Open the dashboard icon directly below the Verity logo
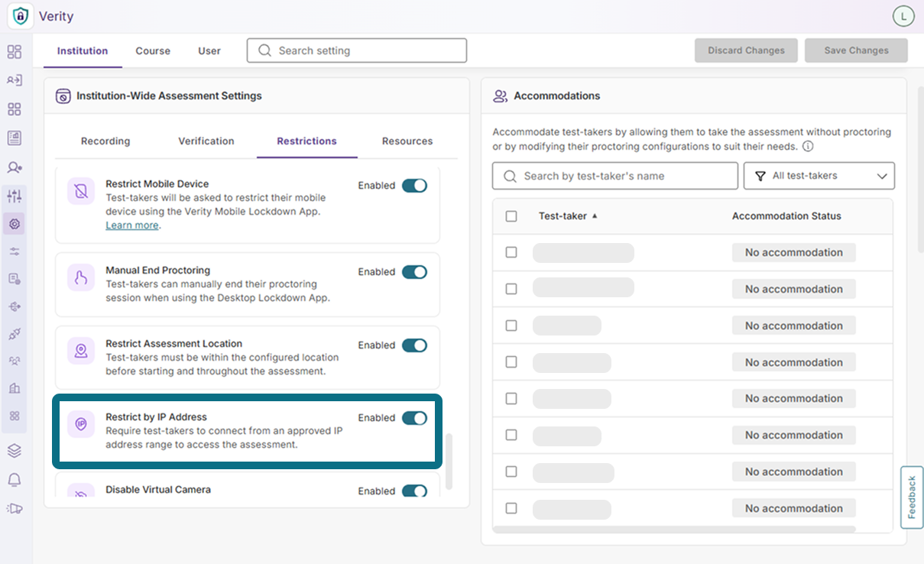The width and height of the screenshot is (924, 564). tap(15, 52)
